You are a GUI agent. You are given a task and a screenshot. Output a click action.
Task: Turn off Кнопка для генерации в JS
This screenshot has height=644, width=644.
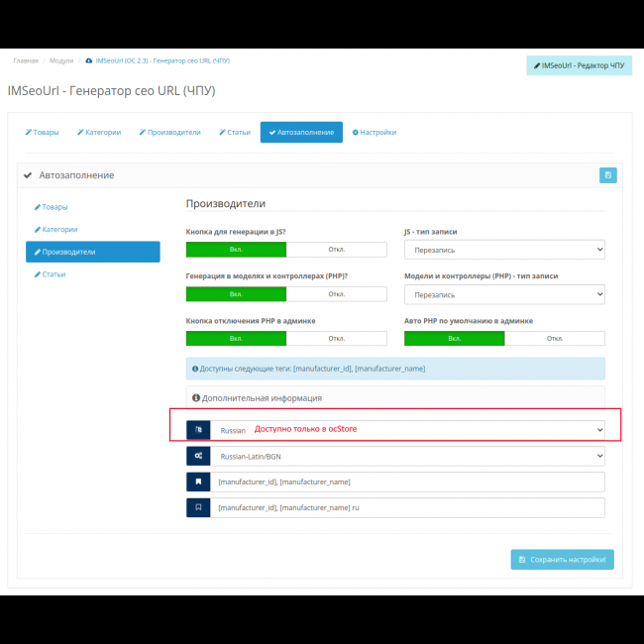[336, 250]
